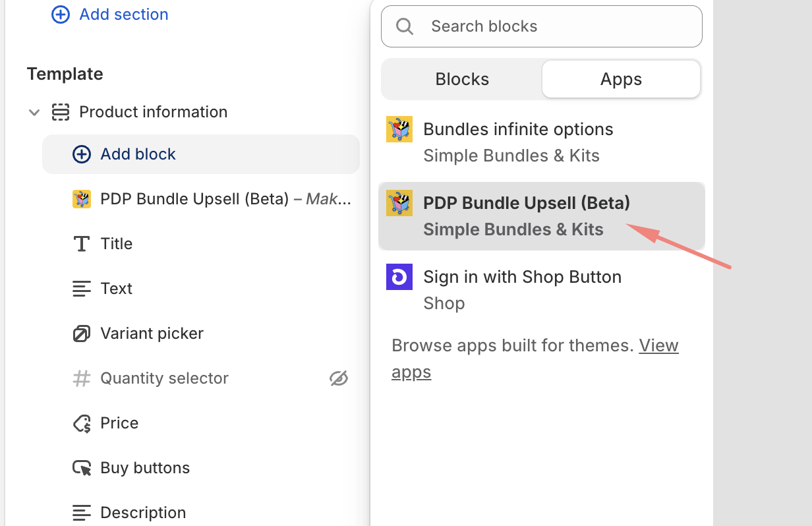This screenshot has height=526, width=812.
Task: Click the Title block T icon
Action: (82, 244)
